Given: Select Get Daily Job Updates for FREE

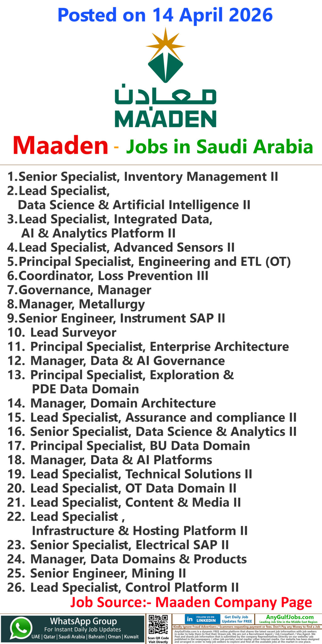Looking at the screenshot, I should click(236, 619).
